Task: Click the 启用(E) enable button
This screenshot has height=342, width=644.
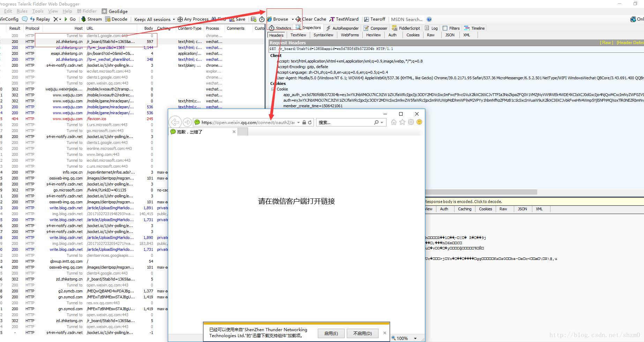Action: (331, 333)
